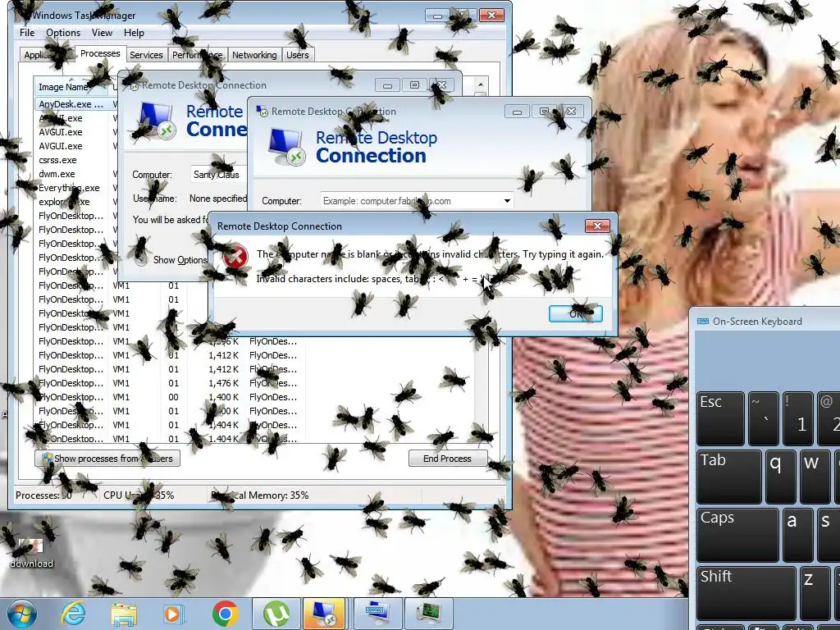Screen dimensions: 840x630
Task: Open the Start menu orb
Action: (22, 614)
